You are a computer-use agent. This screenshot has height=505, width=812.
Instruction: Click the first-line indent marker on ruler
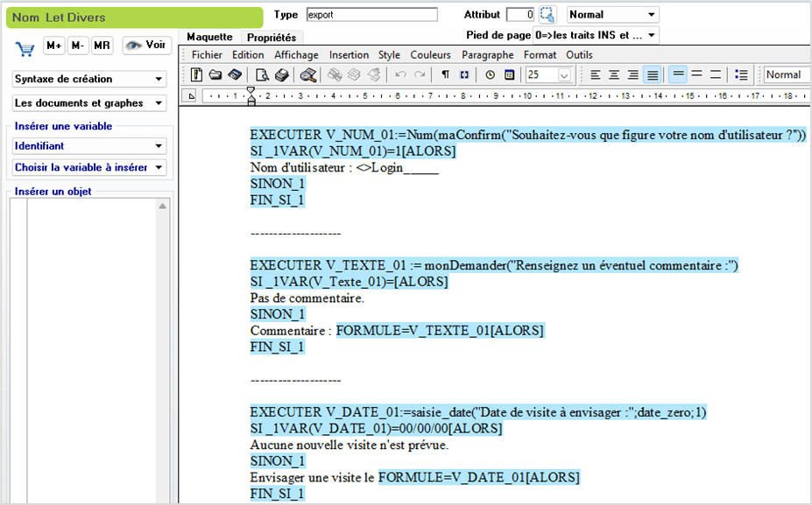[251, 90]
